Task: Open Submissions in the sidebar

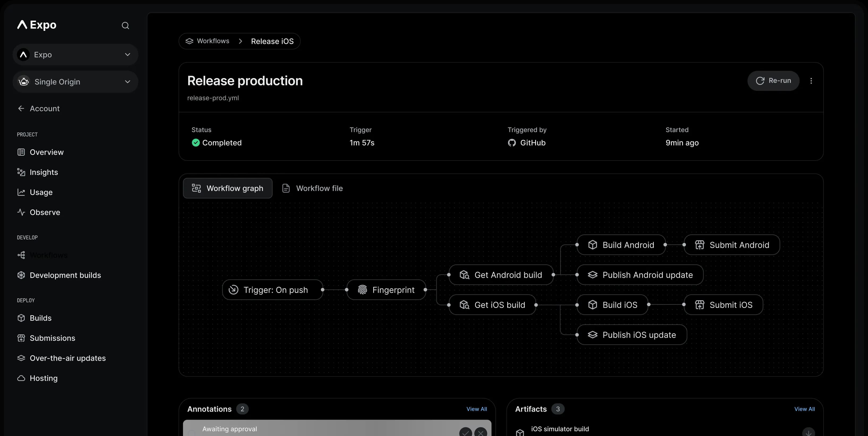Action: click(x=46, y=338)
